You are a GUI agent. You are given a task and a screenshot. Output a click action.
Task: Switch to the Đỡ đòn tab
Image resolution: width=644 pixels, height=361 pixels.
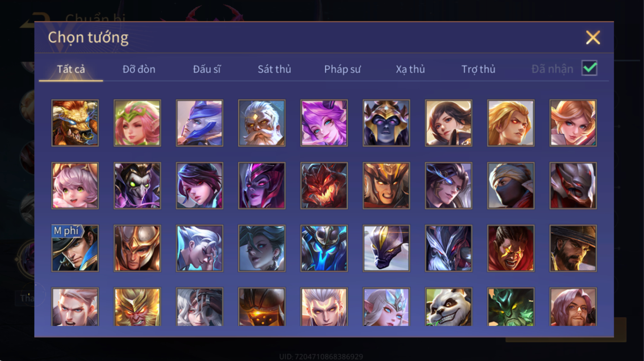[x=139, y=69]
